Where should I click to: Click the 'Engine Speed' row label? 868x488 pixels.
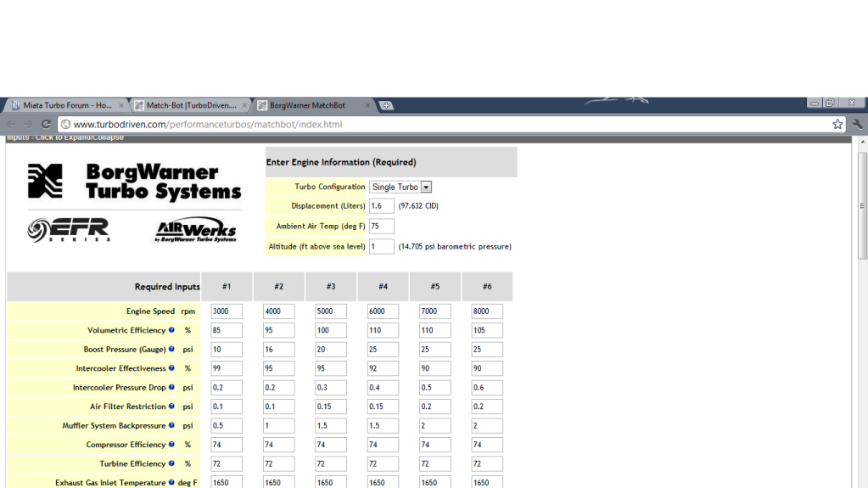(150, 311)
